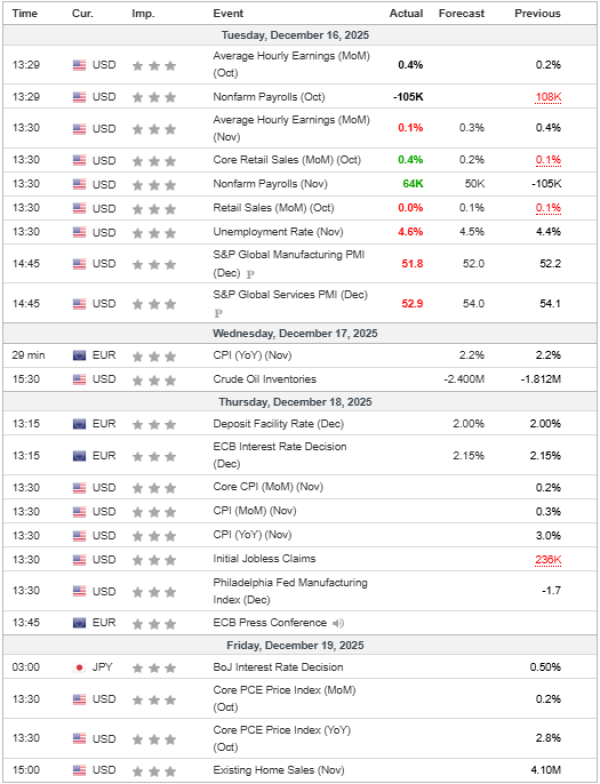Click the EUR flag in the Deposit Facility Rate row
The width and height of the screenshot is (600, 784).
click(79, 423)
